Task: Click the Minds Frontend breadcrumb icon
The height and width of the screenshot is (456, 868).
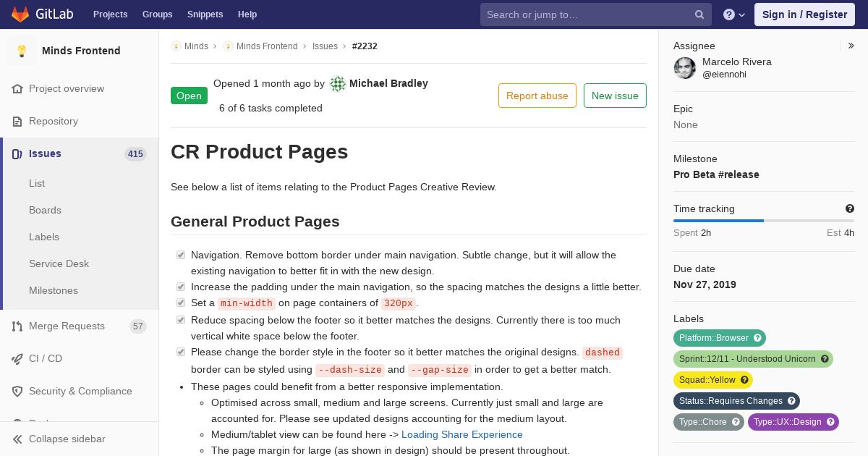Action: tap(228, 46)
